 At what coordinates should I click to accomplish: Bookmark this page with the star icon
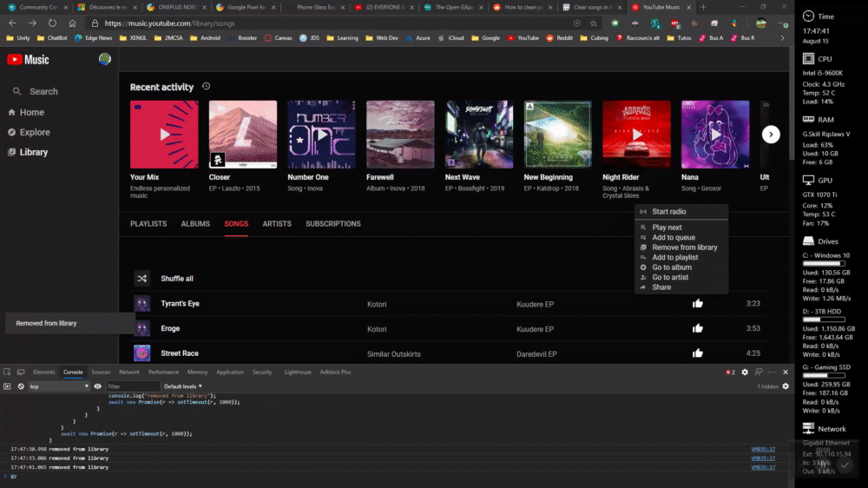594,23
